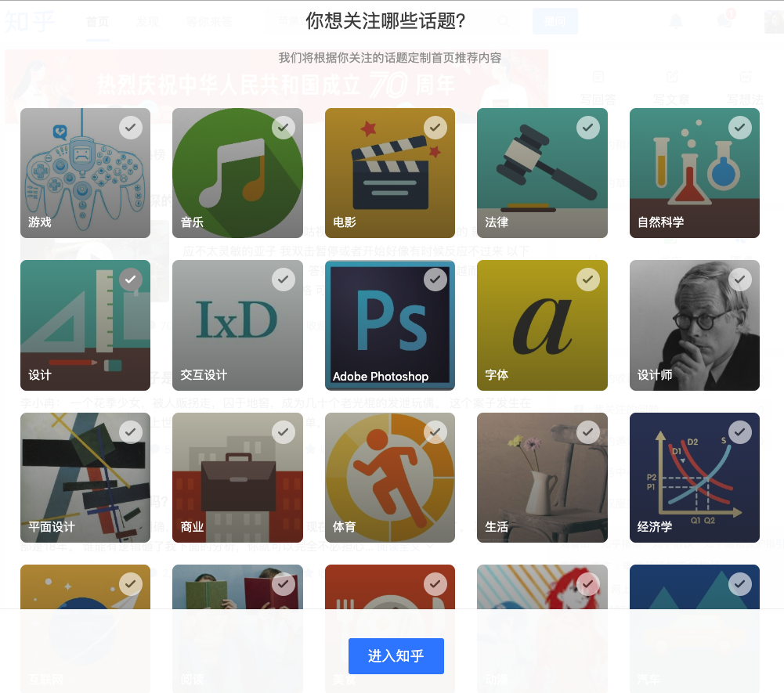Viewport: 784px width, 693px height.
Task: Toggle the checkmark on 交互设计 card
Action: [x=284, y=280]
